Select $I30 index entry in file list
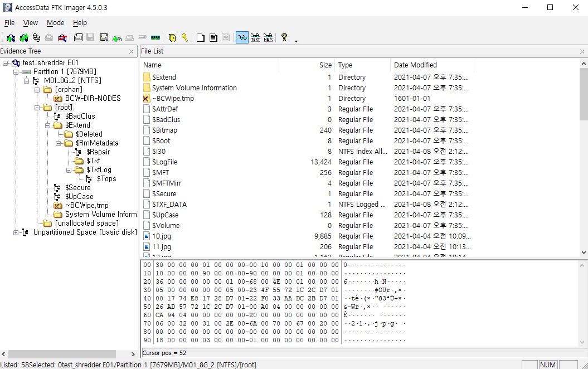 click(x=159, y=152)
